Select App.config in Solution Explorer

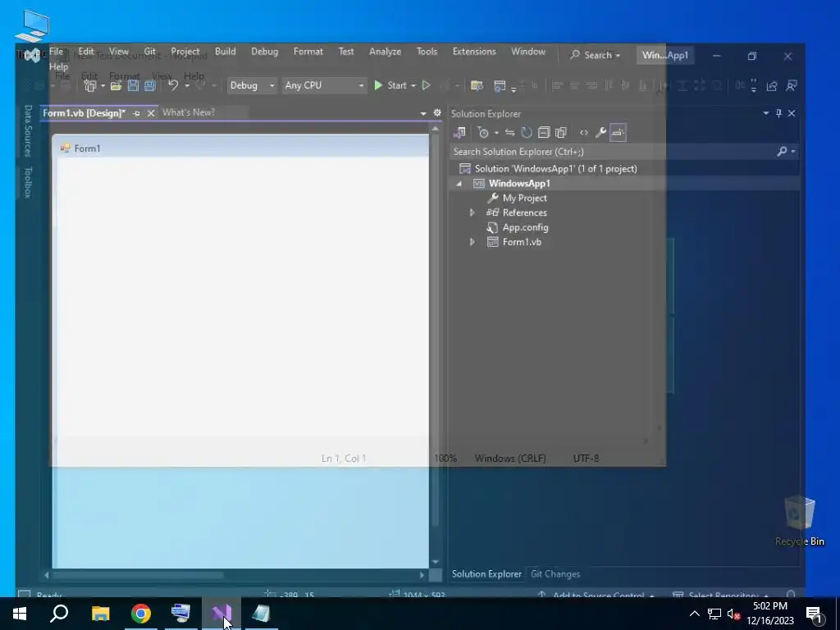tap(525, 228)
